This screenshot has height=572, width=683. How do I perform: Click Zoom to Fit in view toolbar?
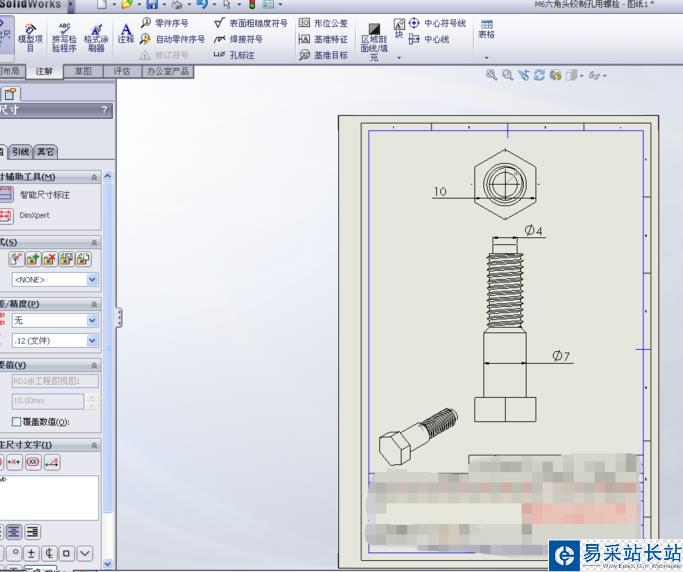[491, 75]
